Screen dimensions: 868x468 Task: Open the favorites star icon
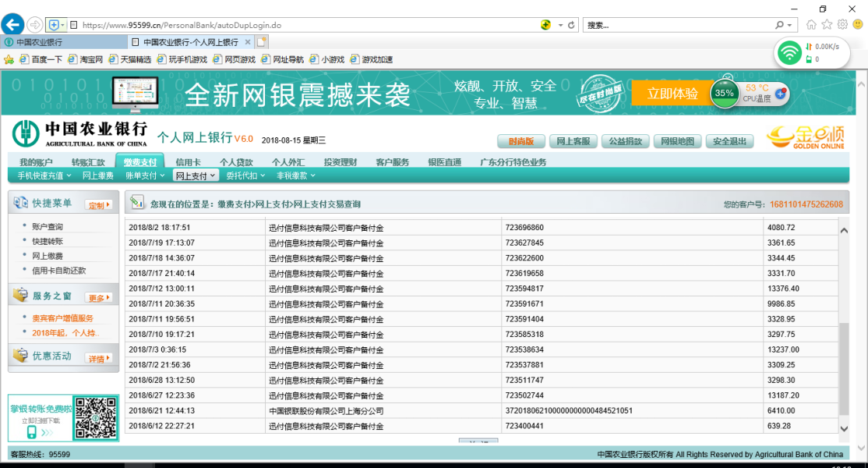click(x=827, y=24)
